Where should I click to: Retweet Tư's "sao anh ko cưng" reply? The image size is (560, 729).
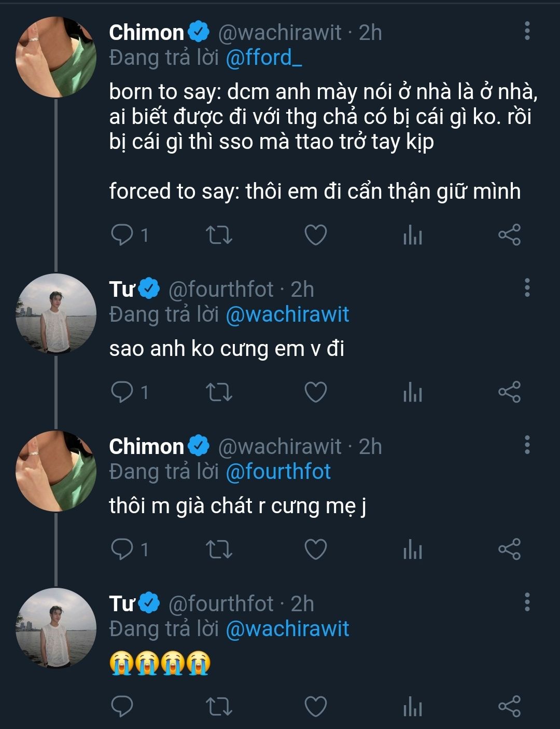(219, 392)
